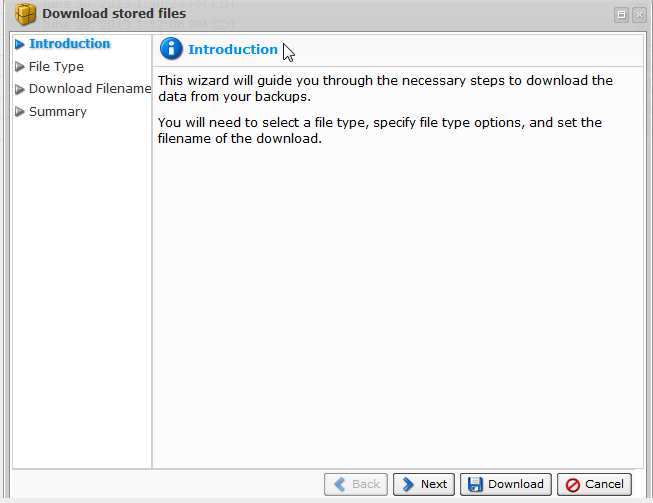Jump to the Summary step
Image resolution: width=653 pixels, height=503 pixels.
pyautogui.click(x=57, y=112)
